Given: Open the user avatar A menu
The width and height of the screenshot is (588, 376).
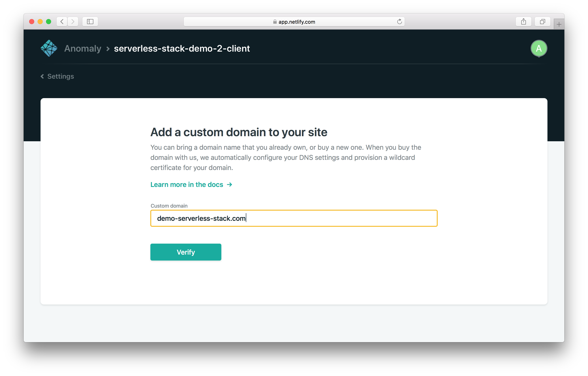Looking at the screenshot, I should point(539,48).
